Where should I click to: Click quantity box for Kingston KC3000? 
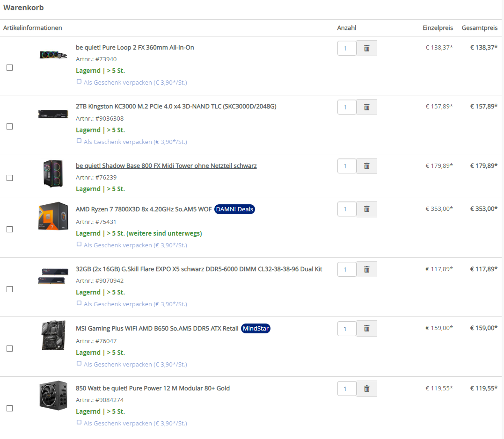pos(347,107)
